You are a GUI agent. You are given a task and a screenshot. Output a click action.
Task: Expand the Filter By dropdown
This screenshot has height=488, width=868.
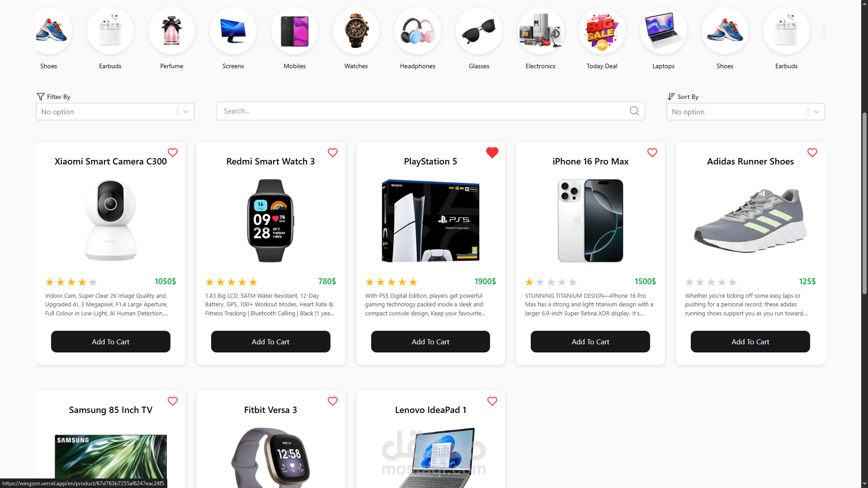(x=115, y=112)
